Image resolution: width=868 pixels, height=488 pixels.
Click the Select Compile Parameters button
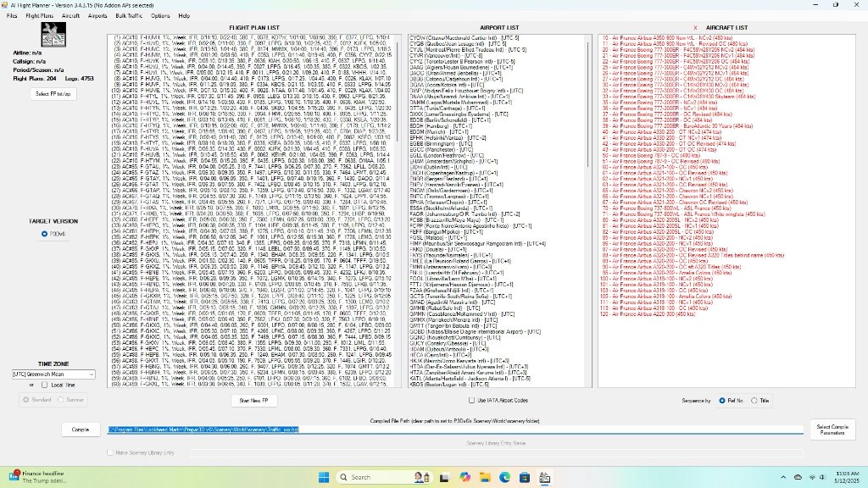click(832, 430)
